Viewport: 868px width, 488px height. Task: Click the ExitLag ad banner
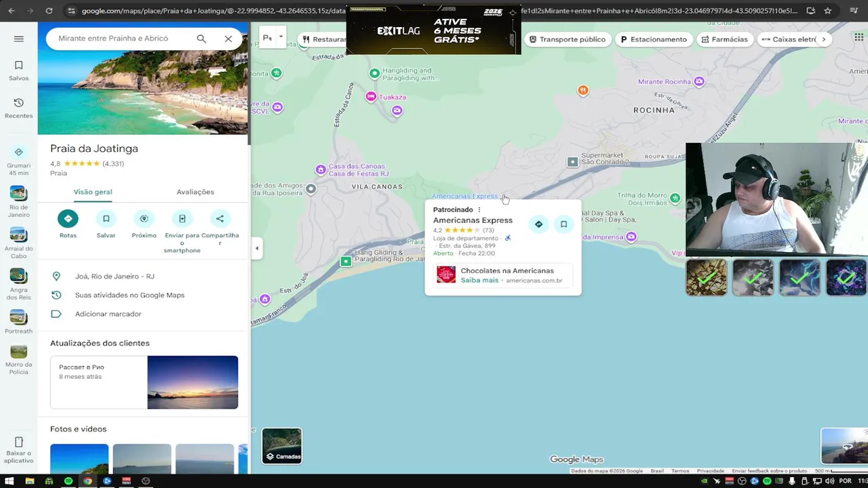click(x=433, y=30)
